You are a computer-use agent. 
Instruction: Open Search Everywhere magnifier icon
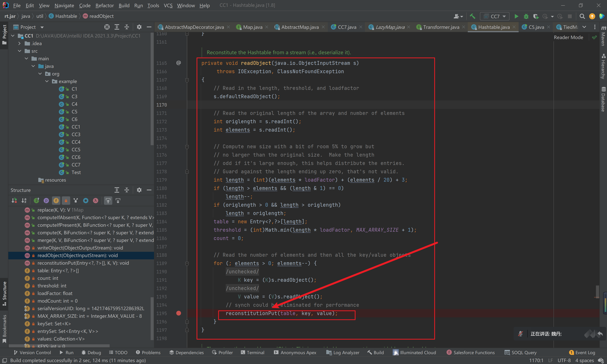pyautogui.click(x=582, y=16)
